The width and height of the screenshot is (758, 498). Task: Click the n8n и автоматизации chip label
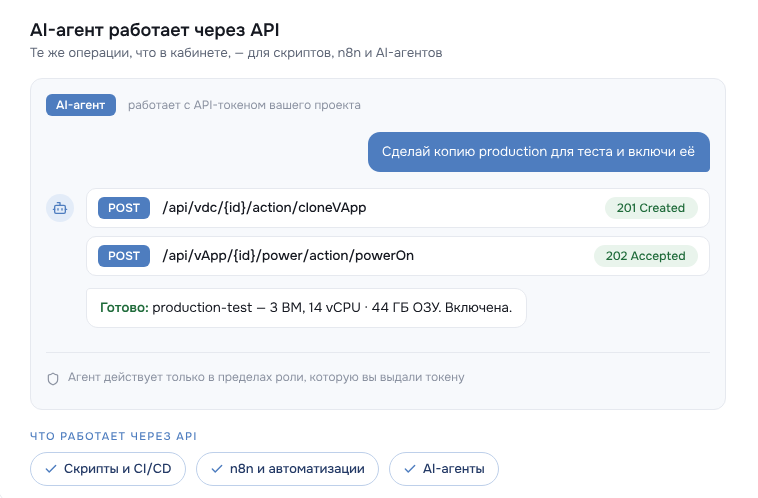click(x=297, y=469)
